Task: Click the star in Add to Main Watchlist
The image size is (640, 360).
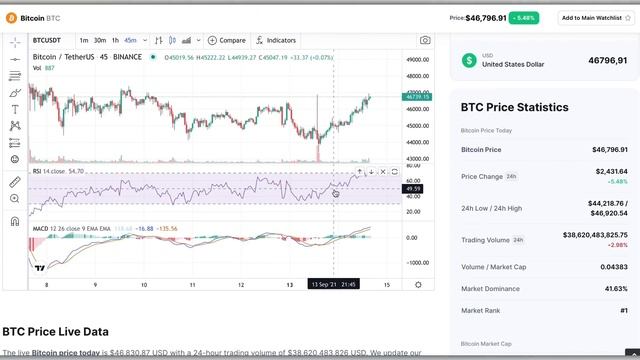Action: [x=628, y=18]
